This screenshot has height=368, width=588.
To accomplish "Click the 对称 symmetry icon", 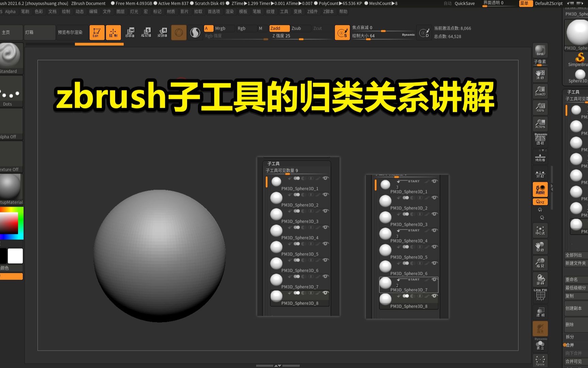I will point(540,174).
